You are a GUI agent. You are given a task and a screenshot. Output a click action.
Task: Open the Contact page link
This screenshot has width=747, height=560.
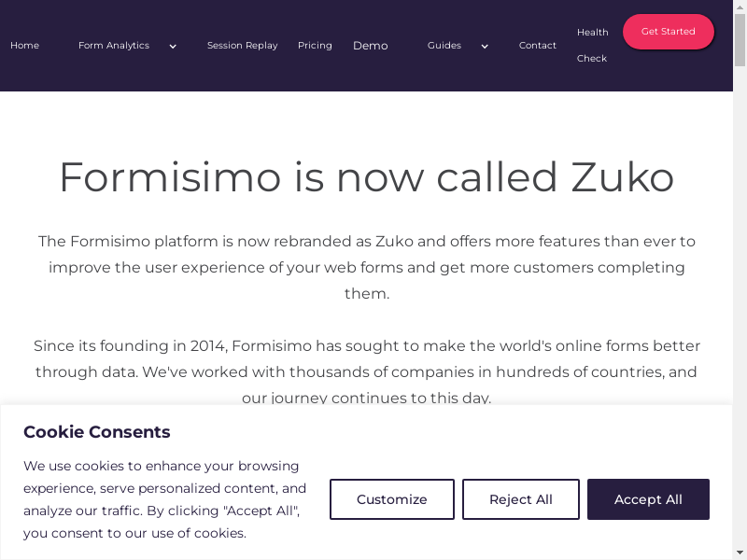tap(537, 46)
